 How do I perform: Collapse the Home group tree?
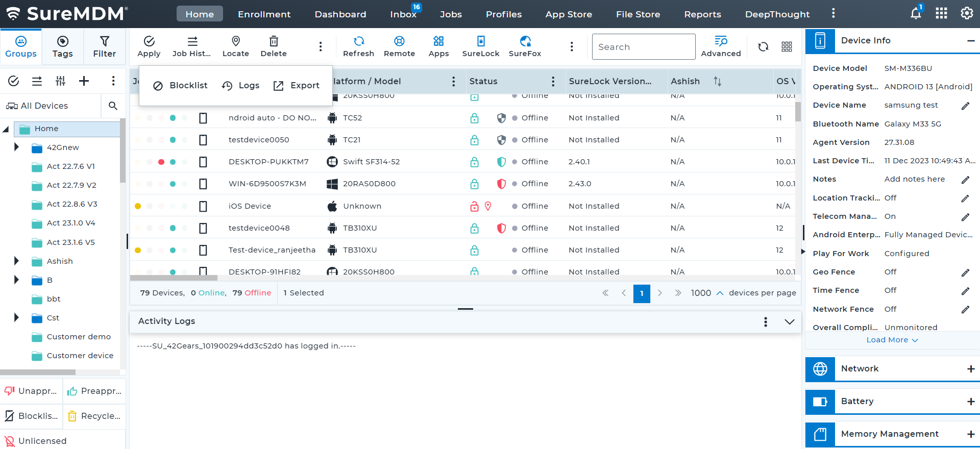click(x=6, y=129)
